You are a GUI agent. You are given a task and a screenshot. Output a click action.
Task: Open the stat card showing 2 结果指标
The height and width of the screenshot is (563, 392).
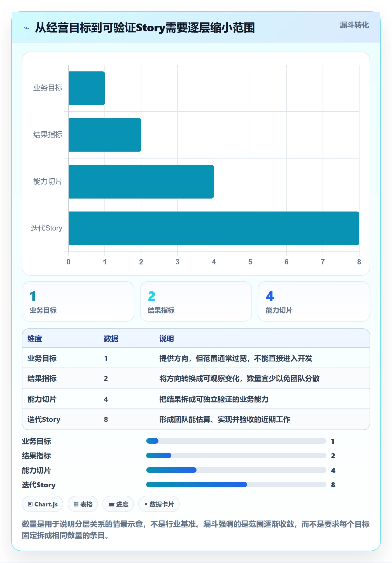(196, 301)
